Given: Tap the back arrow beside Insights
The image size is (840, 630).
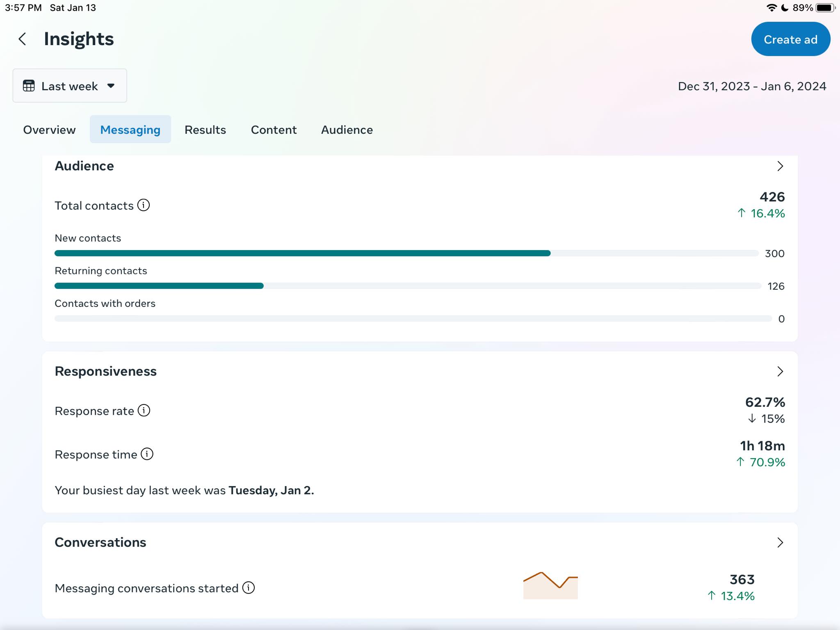Looking at the screenshot, I should [x=23, y=39].
